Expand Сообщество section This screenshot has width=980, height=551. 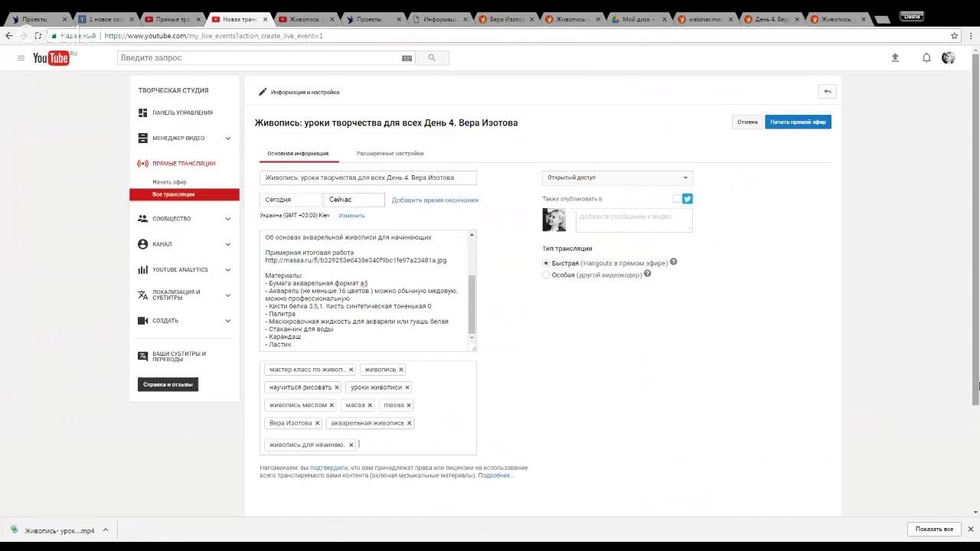(228, 219)
